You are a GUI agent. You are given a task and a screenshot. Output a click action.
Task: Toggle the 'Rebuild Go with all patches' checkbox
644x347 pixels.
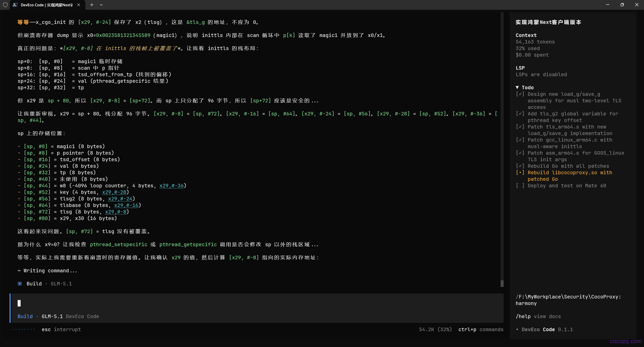coord(520,166)
